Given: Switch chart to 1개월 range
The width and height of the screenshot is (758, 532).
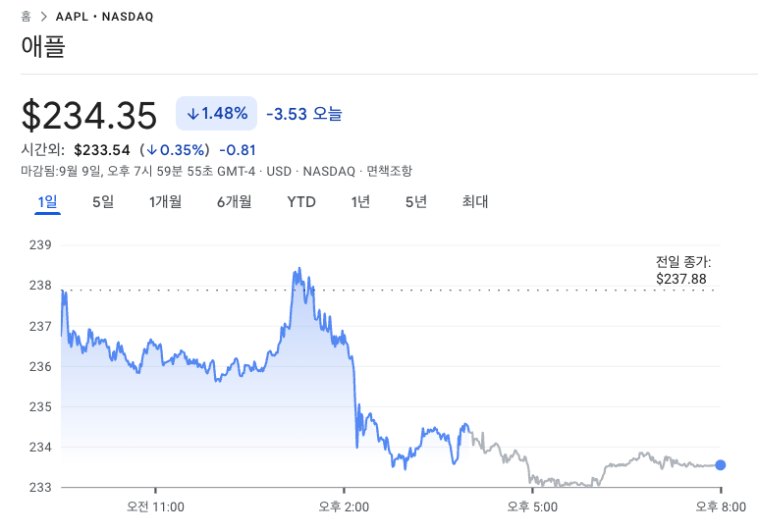Looking at the screenshot, I should click(x=166, y=202).
